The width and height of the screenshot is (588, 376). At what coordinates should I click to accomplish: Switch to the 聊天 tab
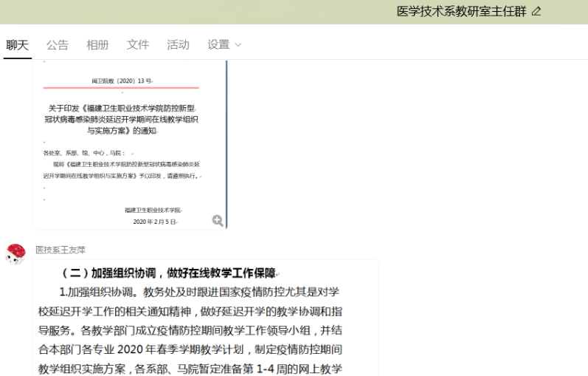tap(18, 45)
